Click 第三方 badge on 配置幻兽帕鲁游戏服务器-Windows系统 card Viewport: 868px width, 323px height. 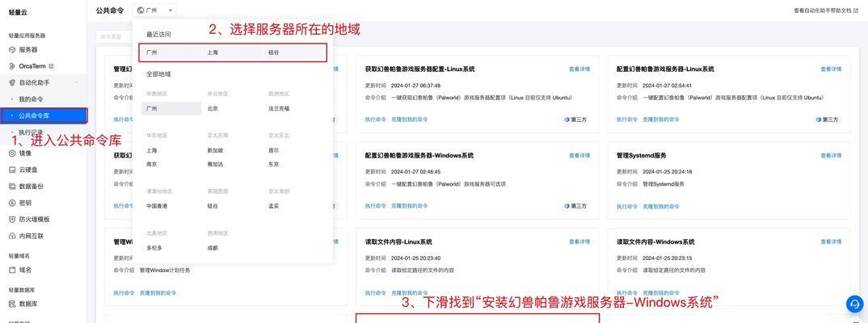click(575, 206)
